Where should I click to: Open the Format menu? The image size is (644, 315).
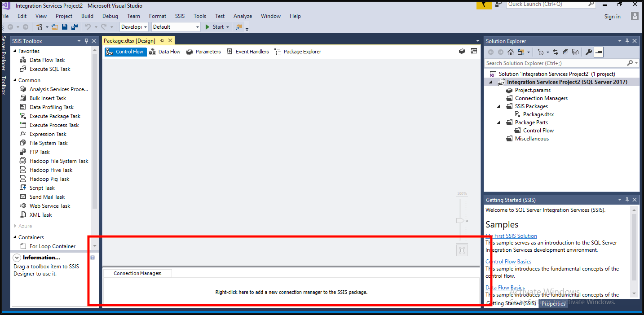(x=158, y=16)
